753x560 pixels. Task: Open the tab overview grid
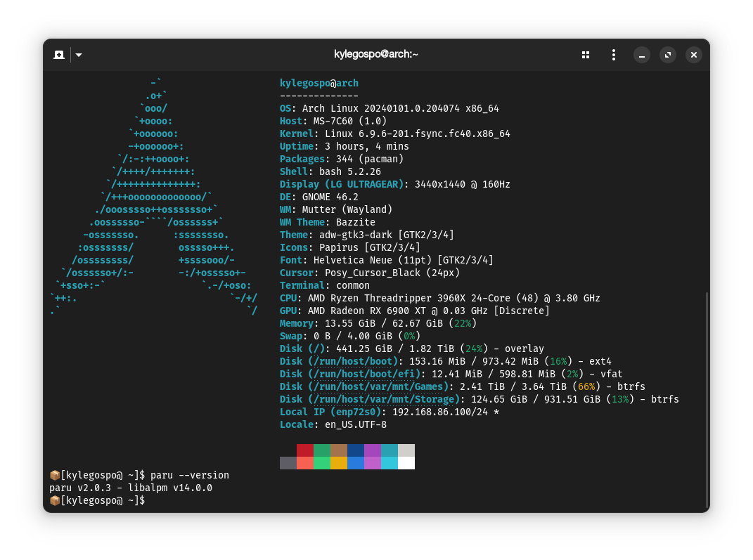pyautogui.click(x=585, y=54)
